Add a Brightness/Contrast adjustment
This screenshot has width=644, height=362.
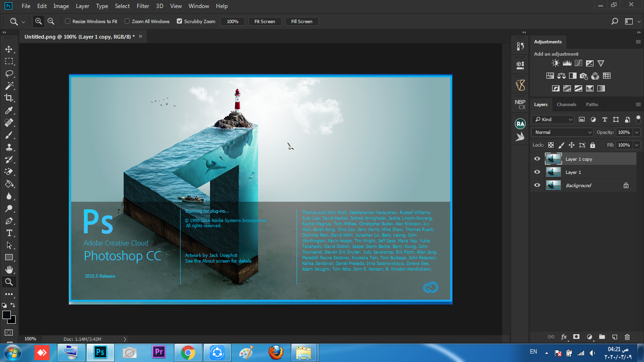(555, 63)
